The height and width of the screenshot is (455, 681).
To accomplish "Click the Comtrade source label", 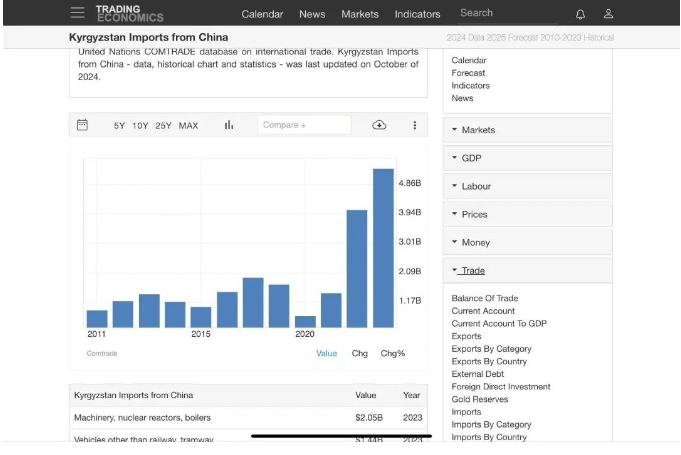I will [x=102, y=353].
